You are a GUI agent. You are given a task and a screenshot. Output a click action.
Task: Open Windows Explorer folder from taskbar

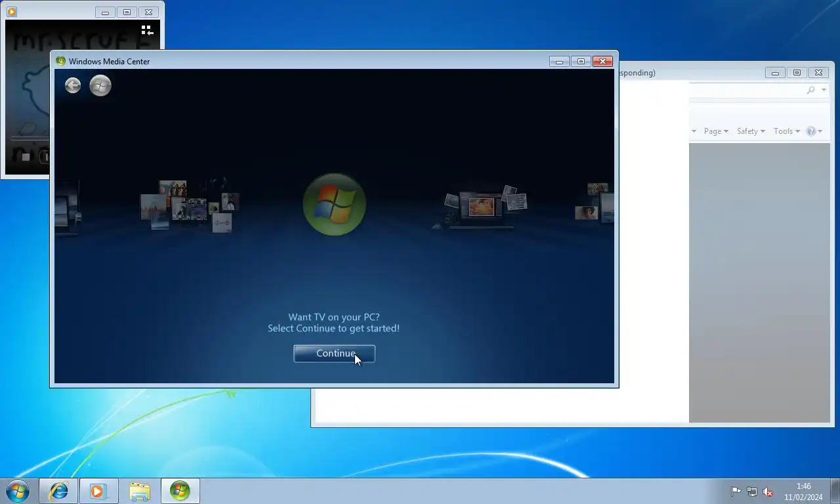pos(139,491)
